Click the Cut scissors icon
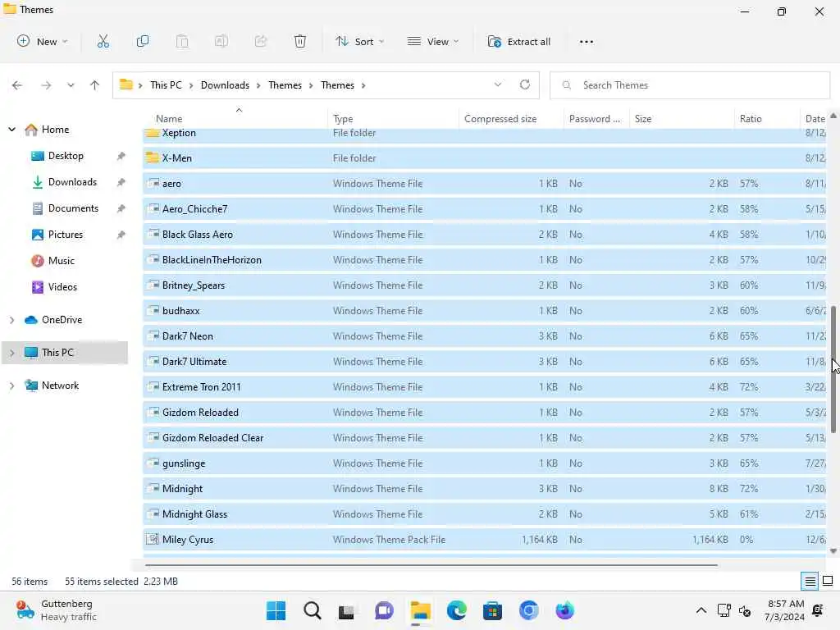Image resolution: width=840 pixels, height=630 pixels. click(103, 41)
